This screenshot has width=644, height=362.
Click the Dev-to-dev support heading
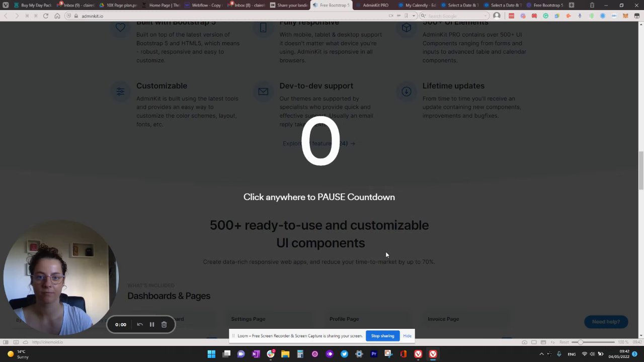316,86
